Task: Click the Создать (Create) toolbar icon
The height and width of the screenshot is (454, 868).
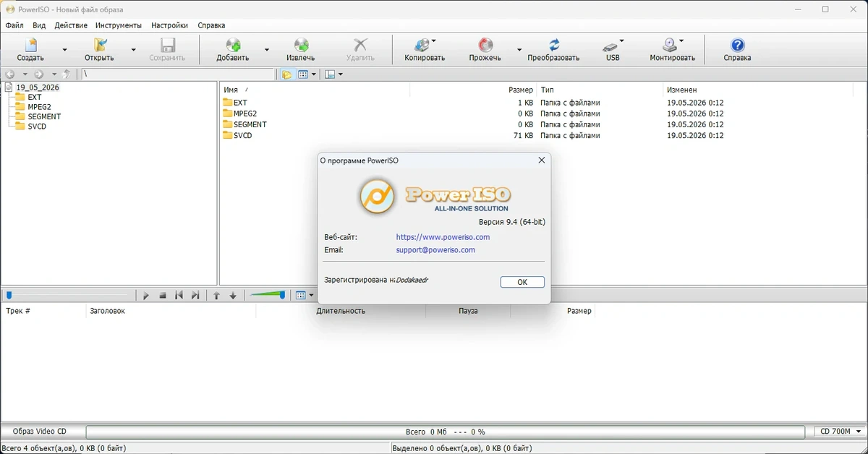Action: (30, 45)
